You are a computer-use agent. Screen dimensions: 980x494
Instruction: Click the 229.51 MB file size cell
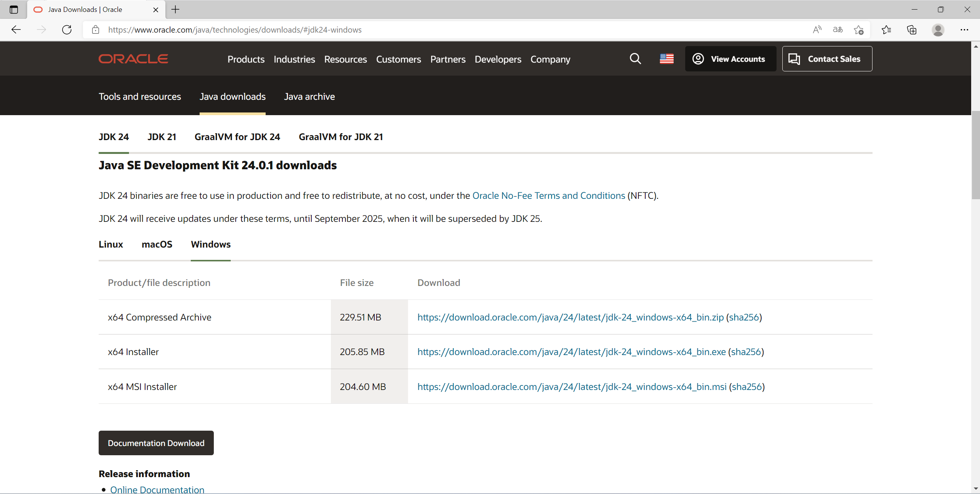coord(369,317)
